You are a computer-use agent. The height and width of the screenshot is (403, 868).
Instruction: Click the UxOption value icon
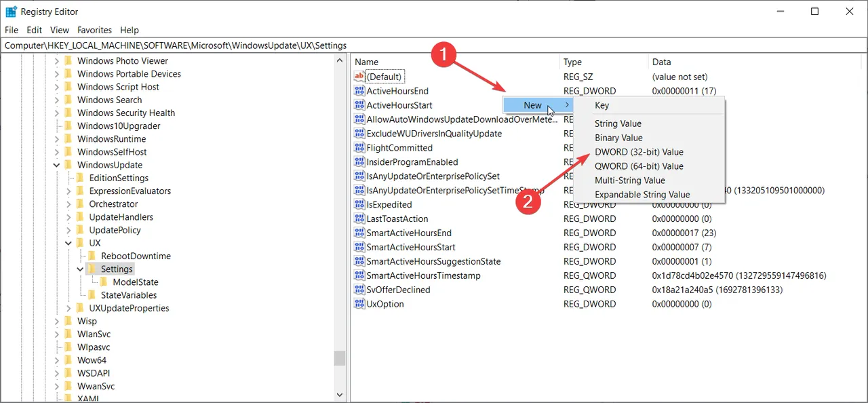coord(359,305)
